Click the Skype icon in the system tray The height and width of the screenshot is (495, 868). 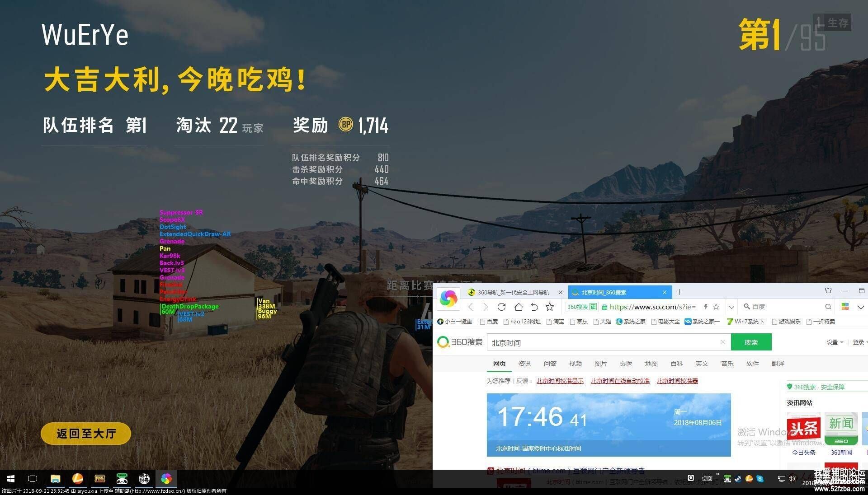[760, 479]
